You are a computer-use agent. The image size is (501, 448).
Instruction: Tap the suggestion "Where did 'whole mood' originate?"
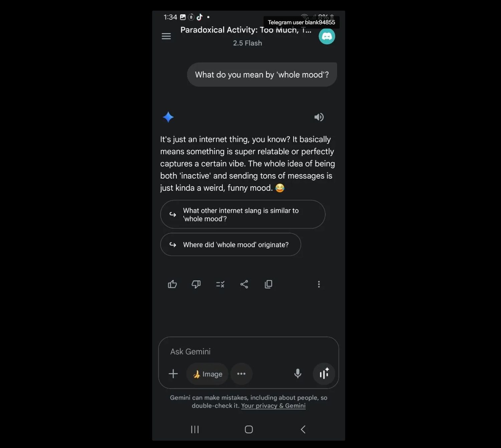point(230,244)
